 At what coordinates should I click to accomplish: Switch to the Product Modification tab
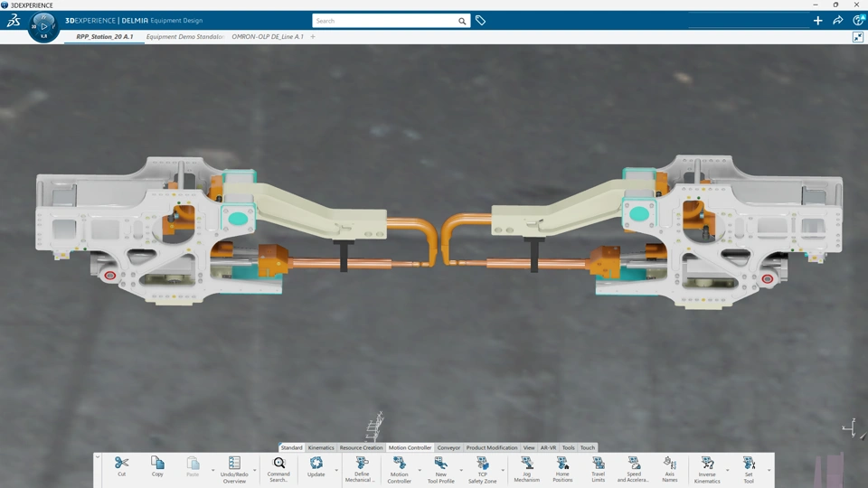click(492, 447)
